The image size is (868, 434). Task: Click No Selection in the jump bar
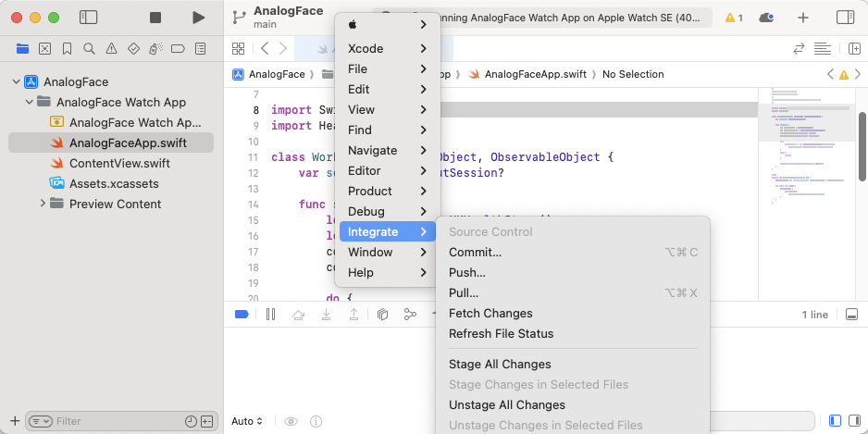click(633, 74)
